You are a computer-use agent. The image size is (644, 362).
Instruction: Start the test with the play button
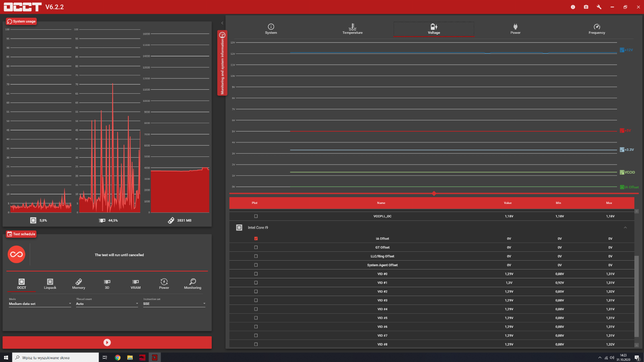pos(107,342)
